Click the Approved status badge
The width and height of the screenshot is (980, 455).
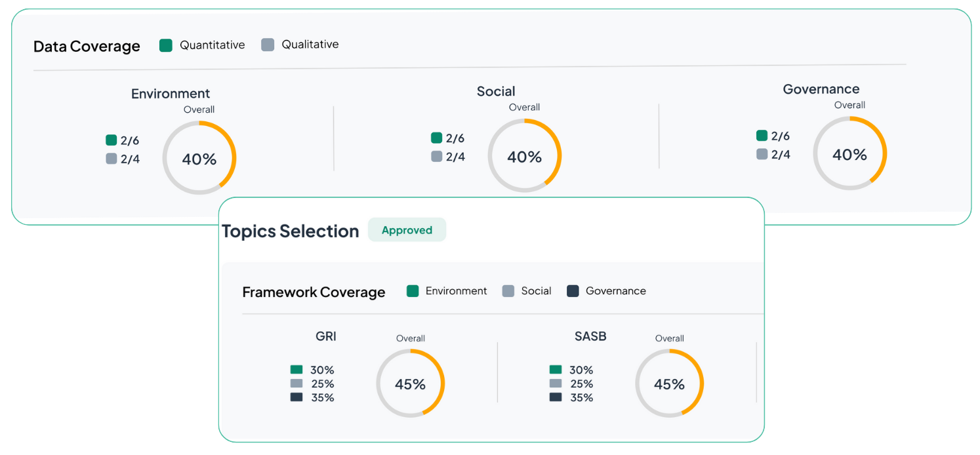tap(407, 229)
